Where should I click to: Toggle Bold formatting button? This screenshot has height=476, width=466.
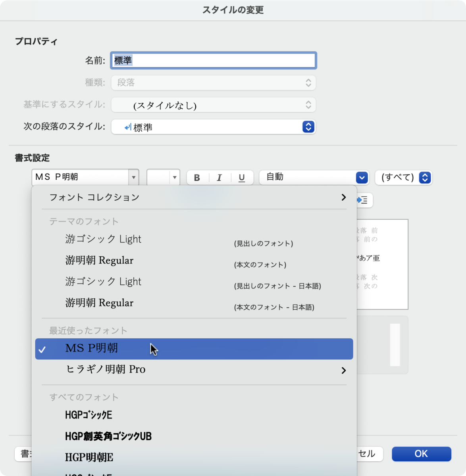197,177
